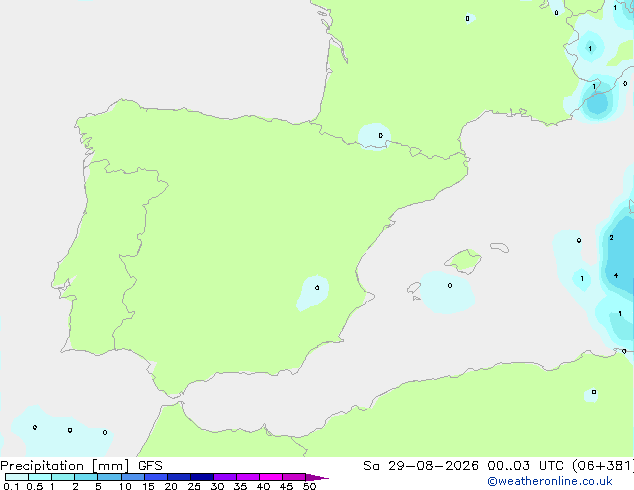
Task: Click legend swatch between 20 and 25
Action: coord(179,477)
